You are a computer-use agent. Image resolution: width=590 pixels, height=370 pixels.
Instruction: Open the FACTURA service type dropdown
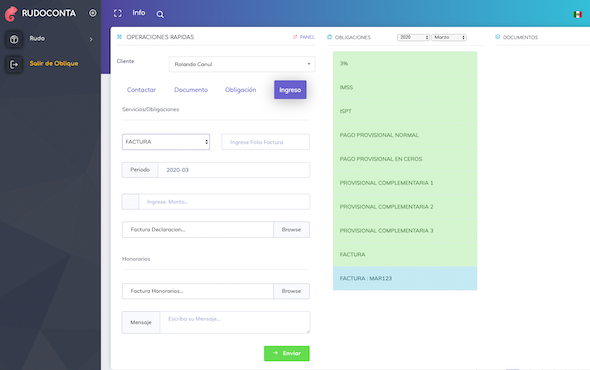point(166,142)
